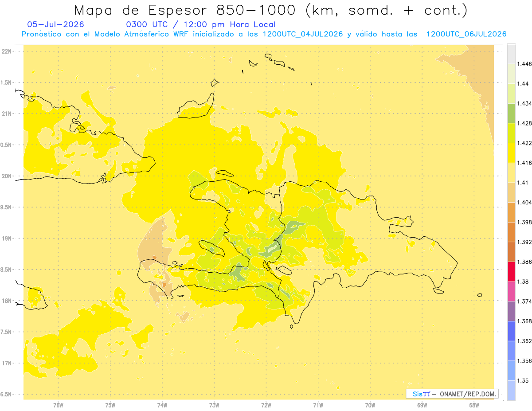Screen dimensions: 532x411
Task: Click the date '05-Jul-2026'
Action: pos(55,24)
